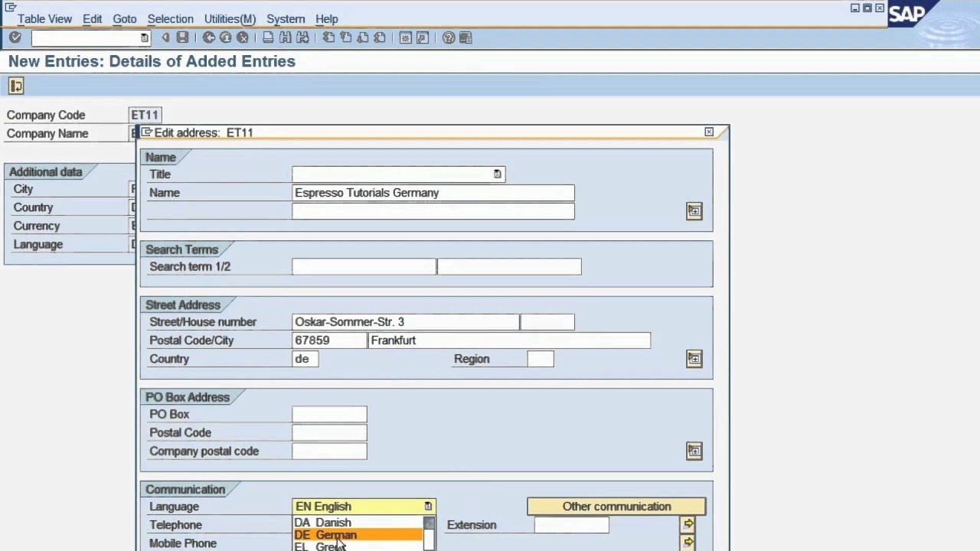Screen dimensions: 980x551
Task: Click the Find binoculars icon
Action: click(x=286, y=37)
